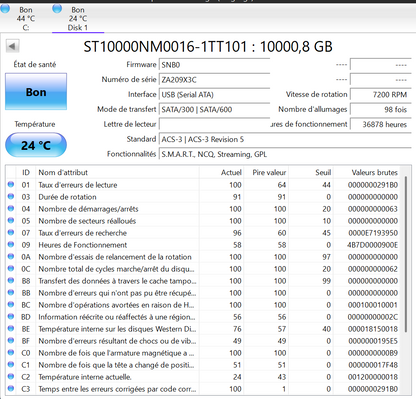Click status icon of attribute BB

point(11,292)
